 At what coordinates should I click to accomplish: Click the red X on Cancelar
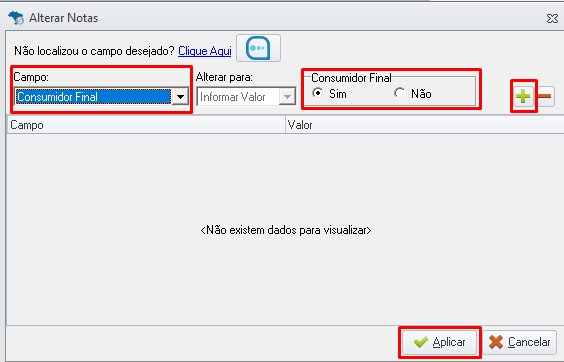[496, 342]
